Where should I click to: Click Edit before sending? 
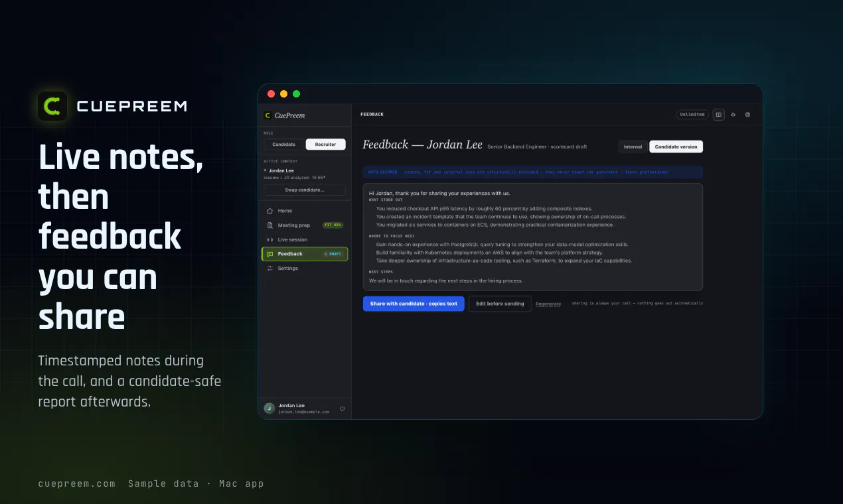pos(500,304)
